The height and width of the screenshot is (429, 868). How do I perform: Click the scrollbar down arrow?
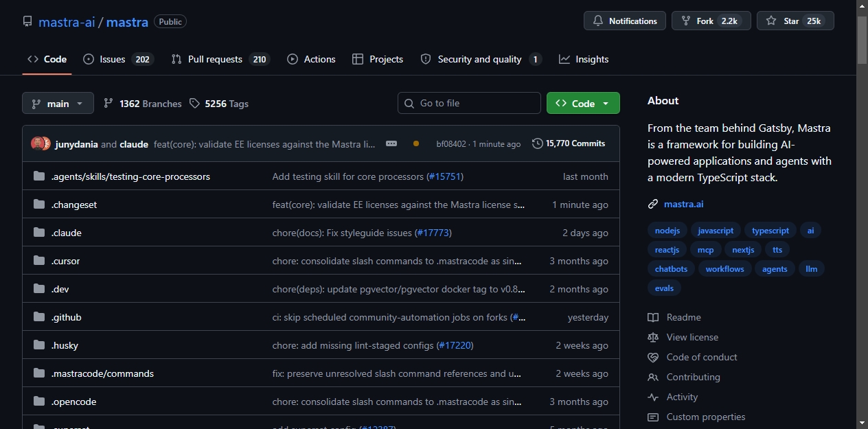[x=862, y=422]
